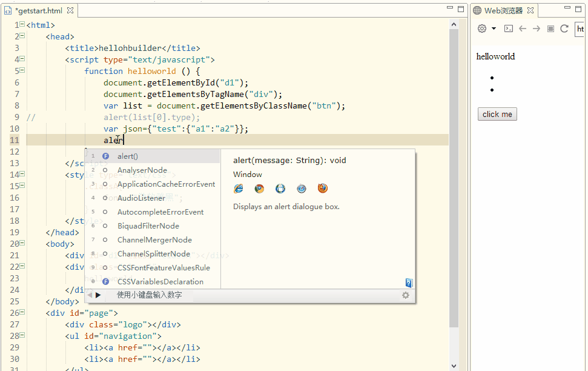Image resolution: width=588 pixels, height=371 pixels.
Task: Open dropdown arrow beside browser settings gear
Action: tap(494, 28)
